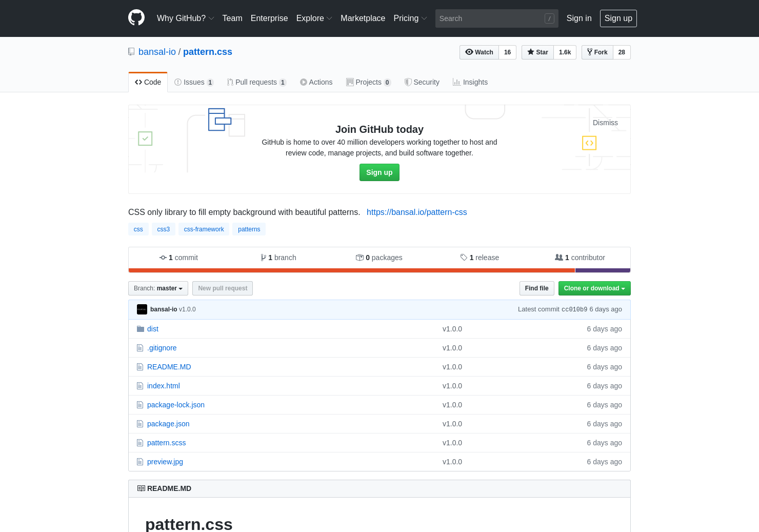Click the folder icon for dist
Image resolution: width=759 pixels, height=532 pixels.
141,329
